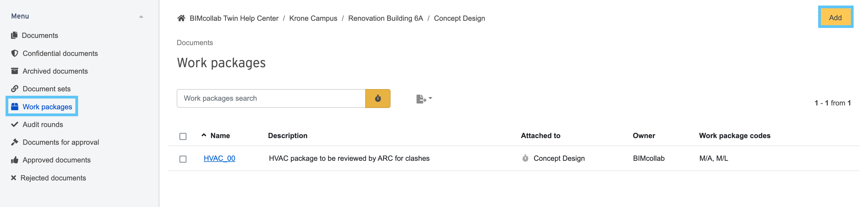Check the HVAC_00 row checkbox
Viewport: 868px width, 207px height.
(183, 159)
